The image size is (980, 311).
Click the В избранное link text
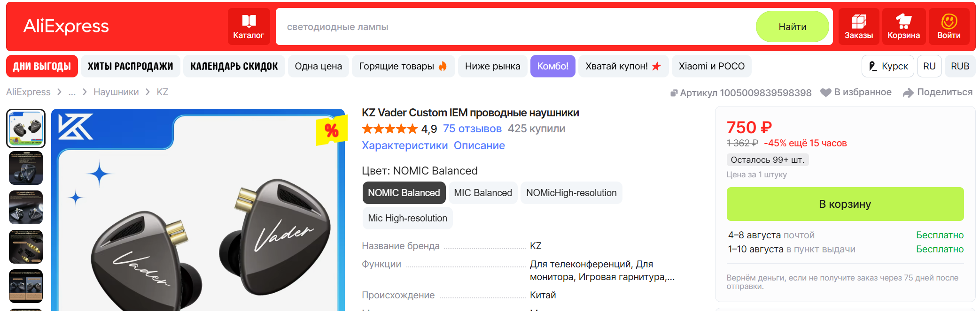(x=863, y=92)
